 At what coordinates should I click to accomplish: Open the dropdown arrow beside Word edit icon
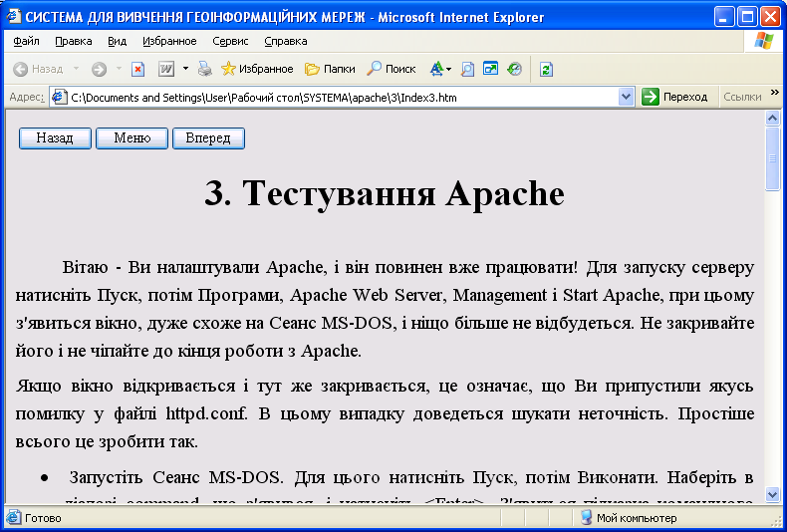pos(185,69)
